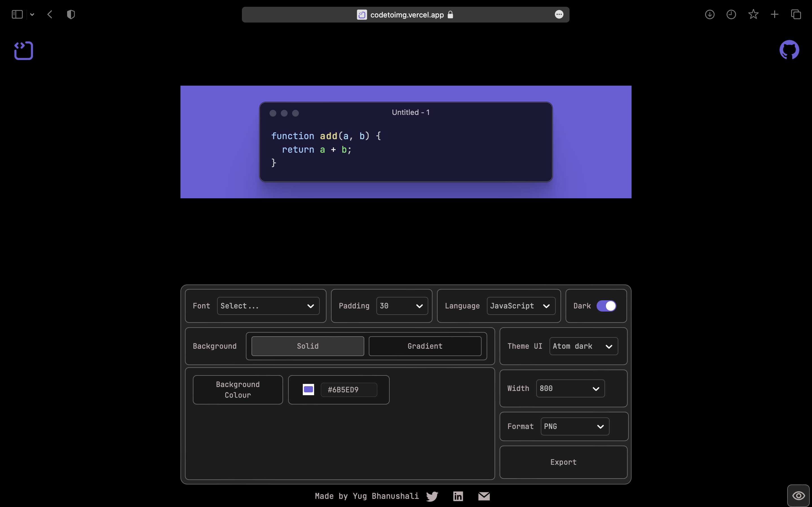Show browser history clock icon
Image resolution: width=812 pixels, height=507 pixels.
click(731, 14)
